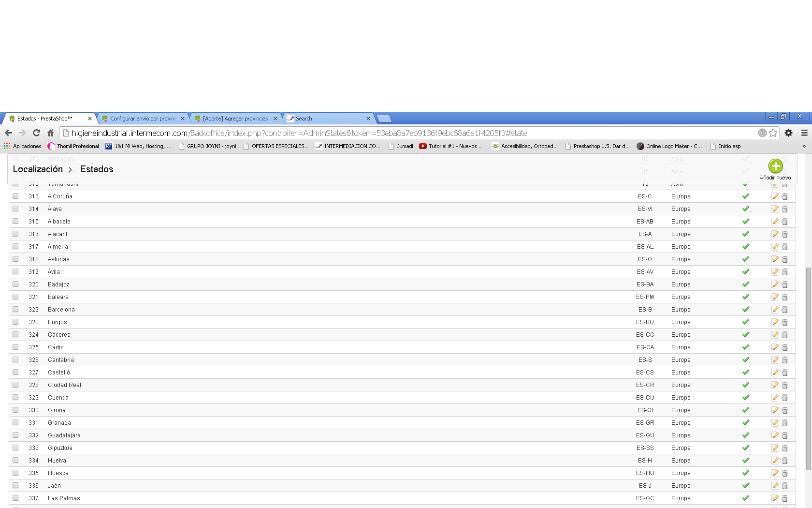Select checkbox for Huelva row
Viewport: 812px width, 508px height.
click(15, 460)
